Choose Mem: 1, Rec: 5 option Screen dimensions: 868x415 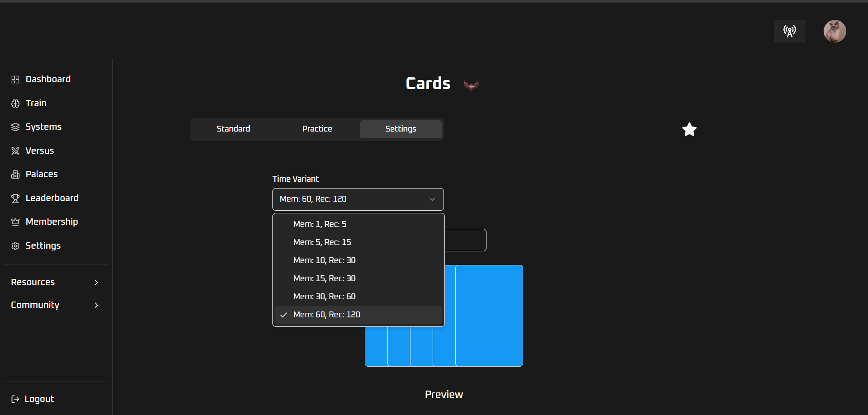[x=320, y=224]
